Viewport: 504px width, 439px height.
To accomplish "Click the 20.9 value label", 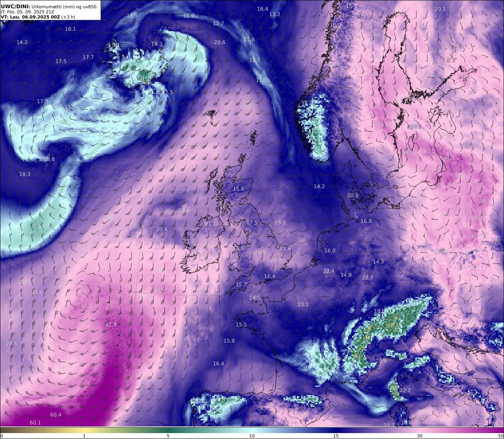I will 139,226.
